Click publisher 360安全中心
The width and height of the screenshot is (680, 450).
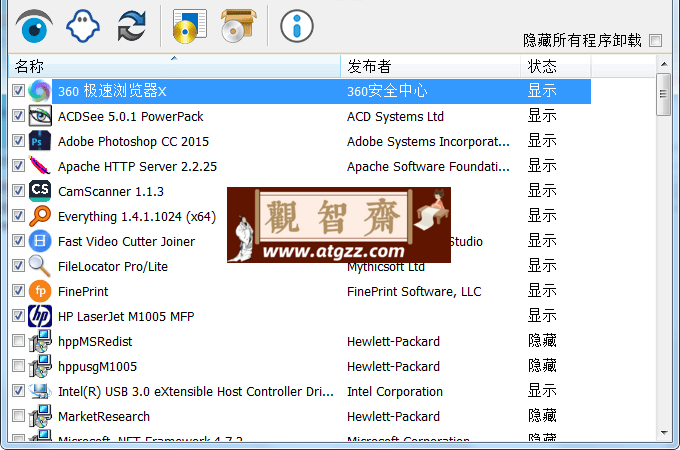coord(387,91)
